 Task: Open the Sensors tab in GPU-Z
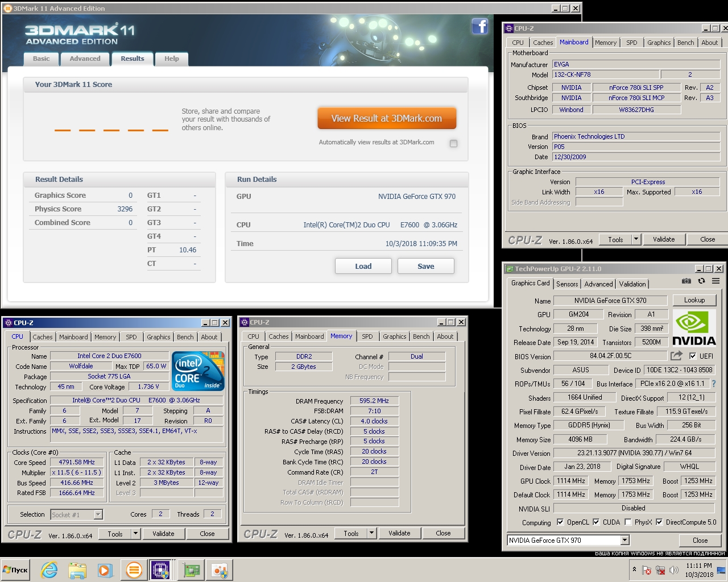click(x=567, y=284)
